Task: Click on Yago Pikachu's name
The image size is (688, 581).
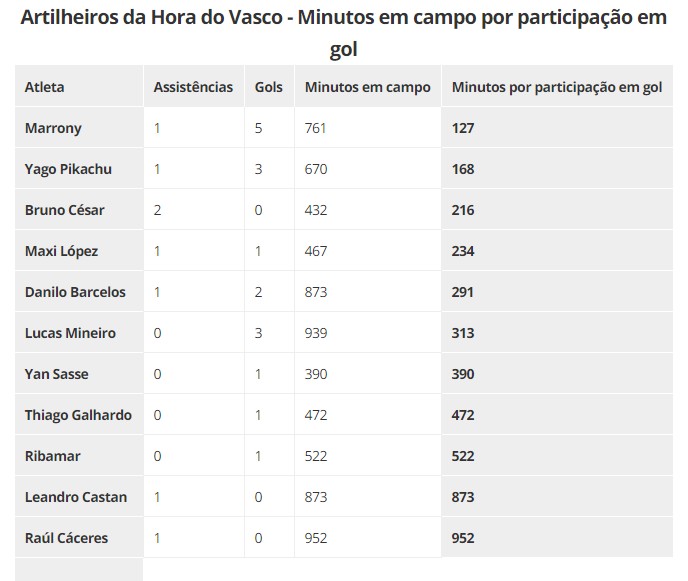Action: coord(68,169)
